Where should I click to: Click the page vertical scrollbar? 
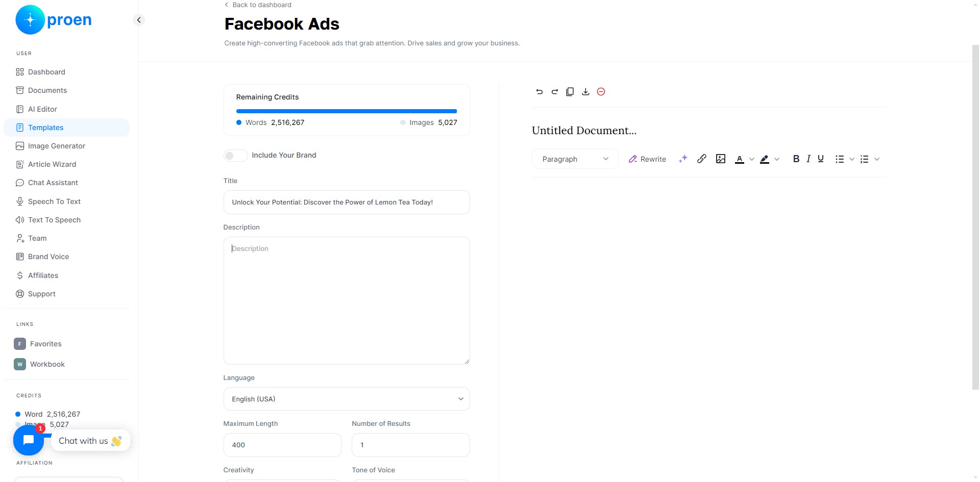[975, 217]
